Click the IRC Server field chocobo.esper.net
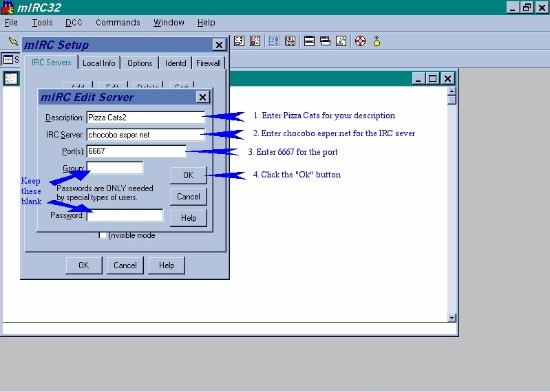Viewport: 550px width, 392px height. click(145, 135)
